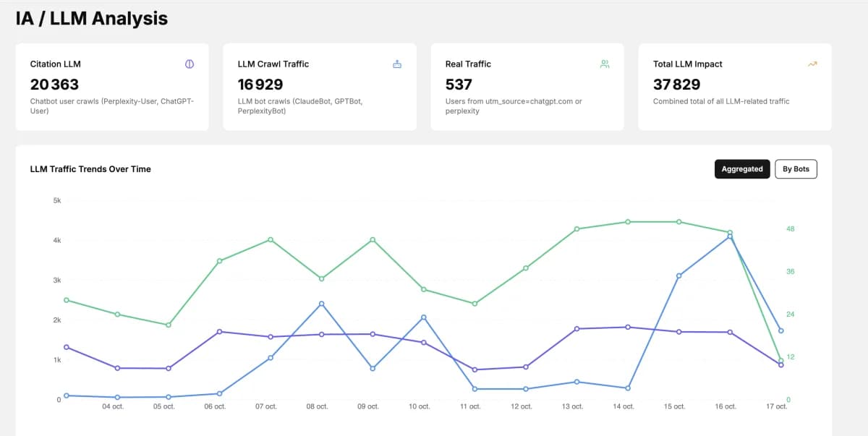This screenshot has height=436, width=868.
Task: Click blue line point at 16 oct.
Action: tap(730, 236)
